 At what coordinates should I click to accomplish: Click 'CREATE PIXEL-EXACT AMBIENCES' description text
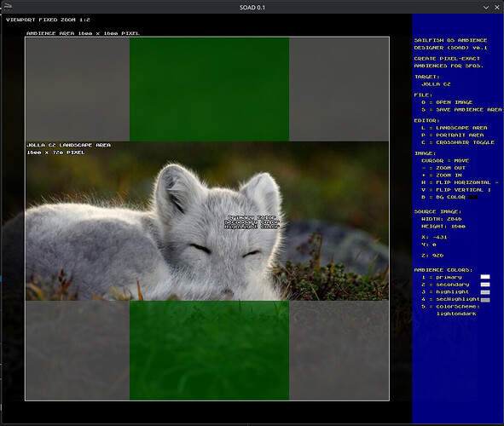click(x=449, y=62)
